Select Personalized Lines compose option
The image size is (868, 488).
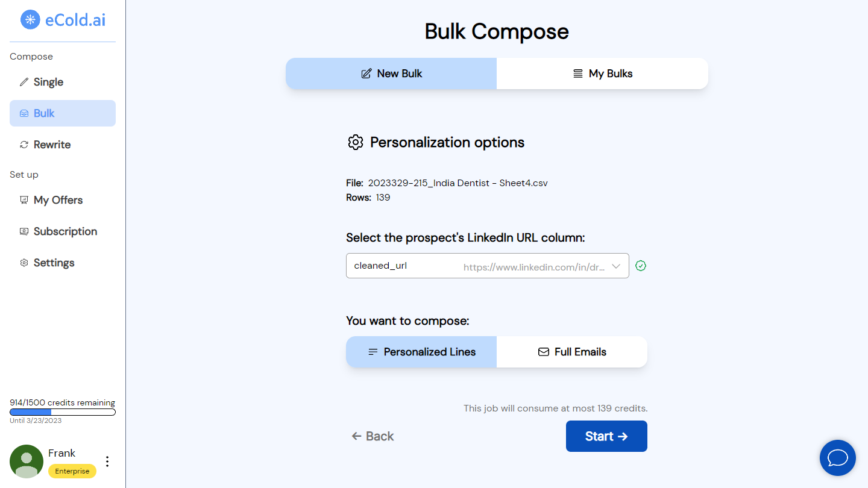pyautogui.click(x=421, y=352)
